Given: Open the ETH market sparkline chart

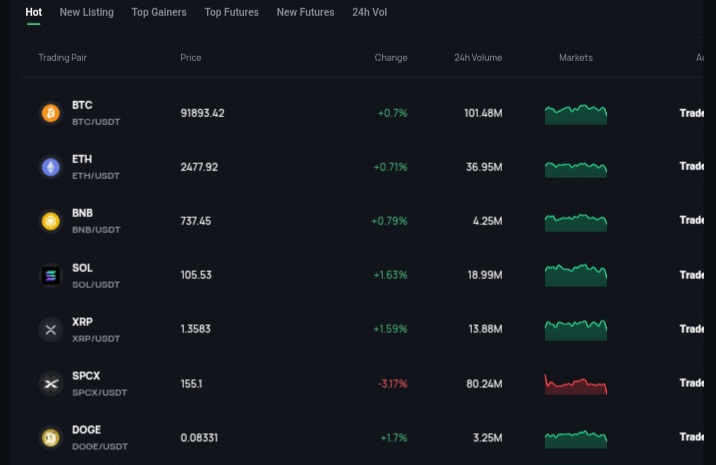Looking at the screenshot, I should (576, 169).
